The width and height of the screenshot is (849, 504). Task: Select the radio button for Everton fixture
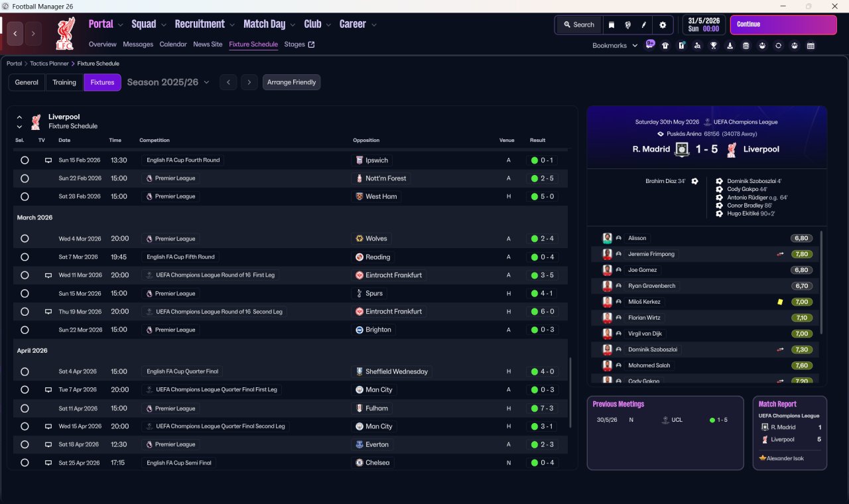click(25, 445)
